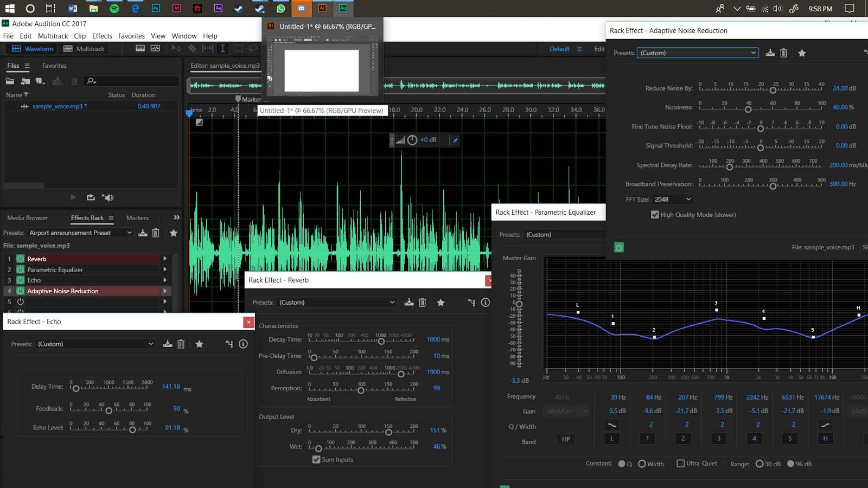Open a file using the Files panel folder icon

[11, 81]
